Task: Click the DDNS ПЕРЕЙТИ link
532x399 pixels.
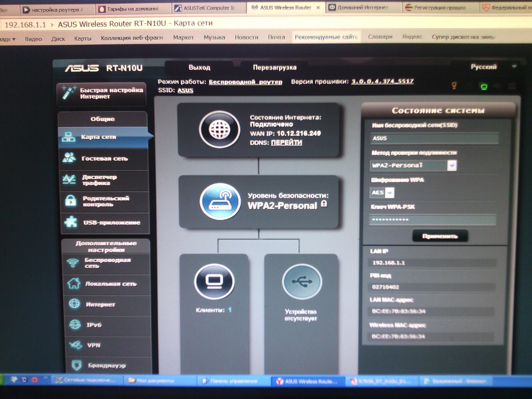Action: click(x=286, y=143)
